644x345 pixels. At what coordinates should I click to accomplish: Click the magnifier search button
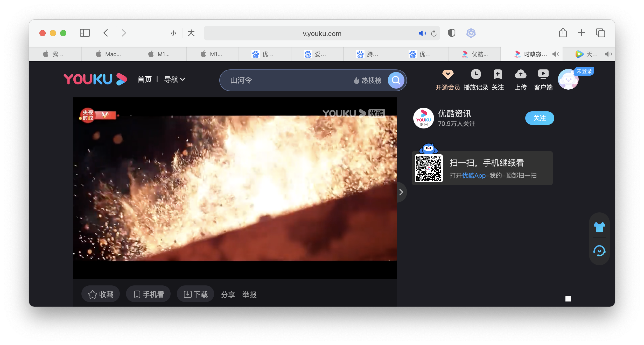[x=396, y=80]
